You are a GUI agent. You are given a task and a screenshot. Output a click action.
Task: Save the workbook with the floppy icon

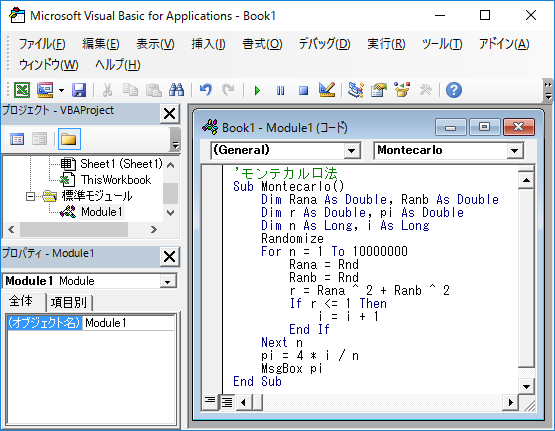tap(79, 90)
